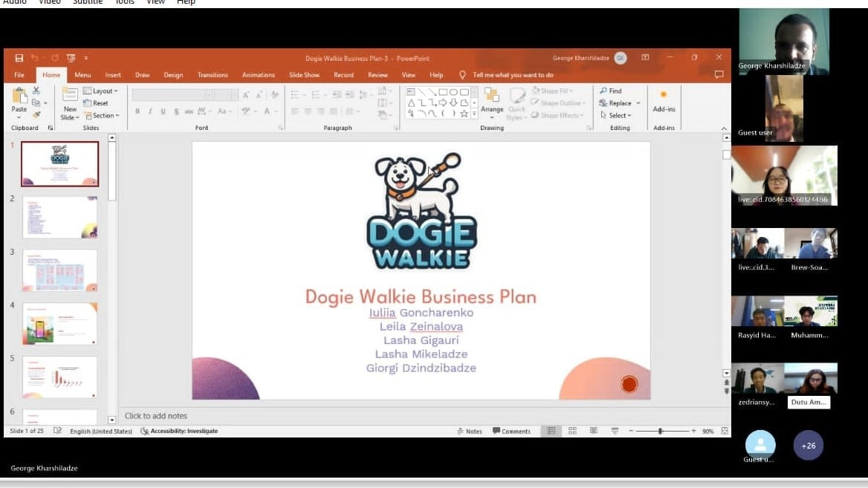The height and width of the screenshot is (488, 868).
Task: Collapse the ribbon with the chevron
Action: (724, 128)
